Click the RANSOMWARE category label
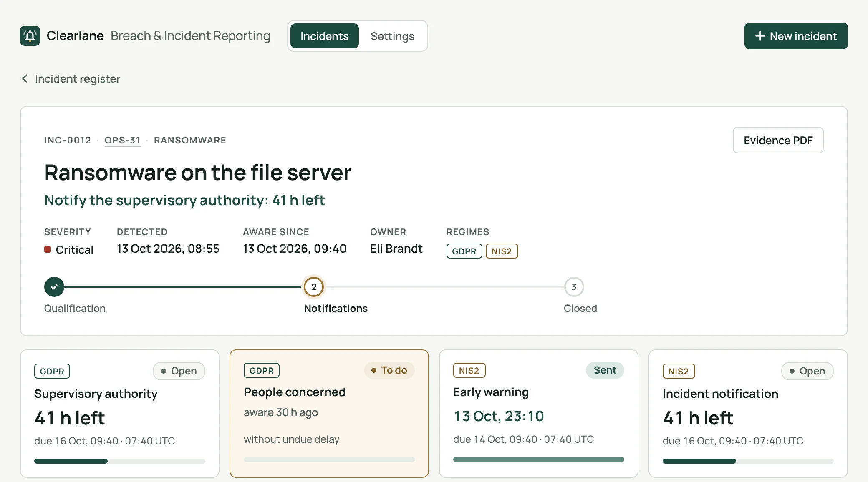The image size is (868, 482). [190, 140]
